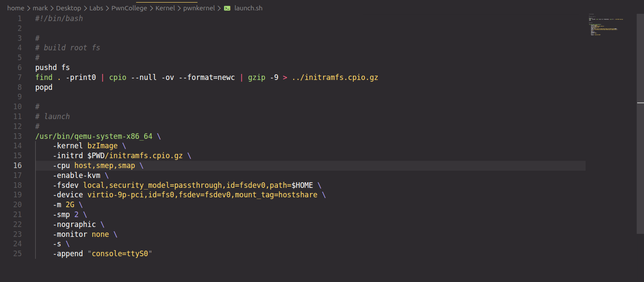This screenshot has width=644, height=282.
Task: Select line 16 via its line number
Action: pyautogui.click(x=17, y=166)
